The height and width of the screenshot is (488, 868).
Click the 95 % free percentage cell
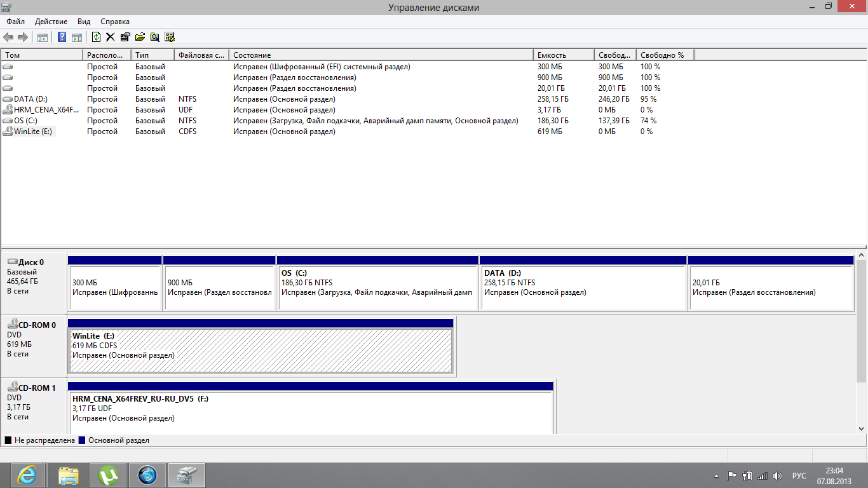648,99
